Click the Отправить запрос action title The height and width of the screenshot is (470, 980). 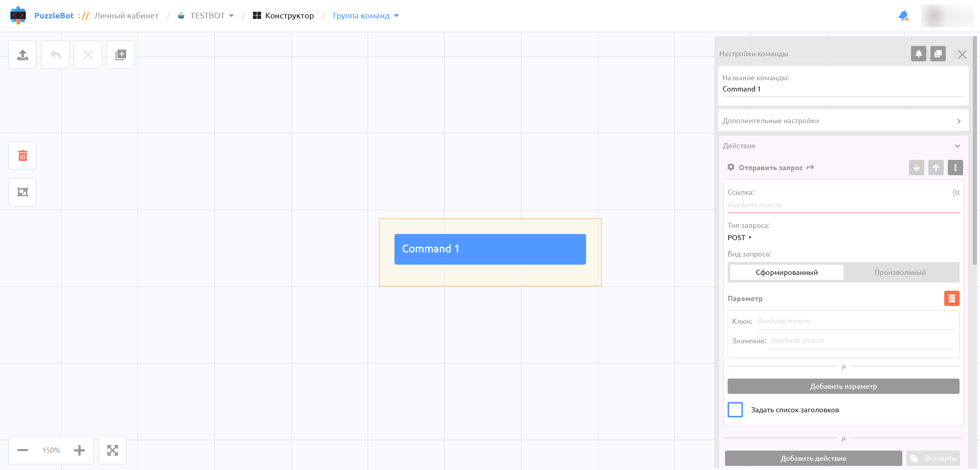(771, 168)
